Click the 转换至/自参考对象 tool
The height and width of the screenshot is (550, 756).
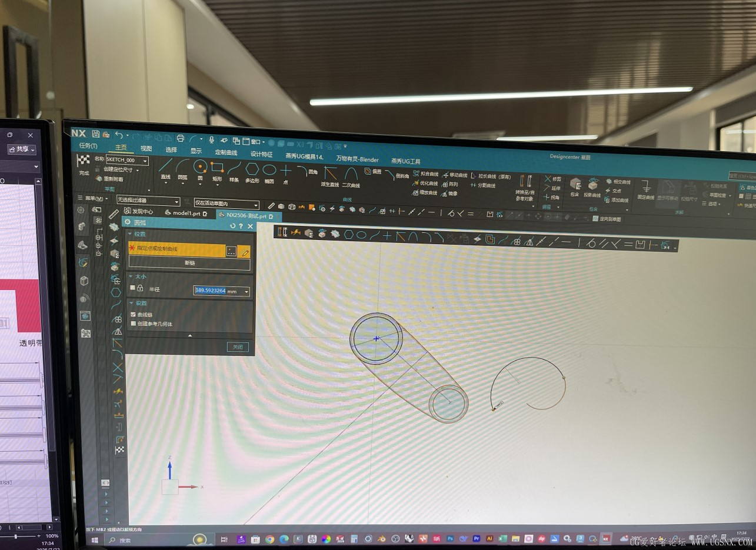[x=525, y=188]
